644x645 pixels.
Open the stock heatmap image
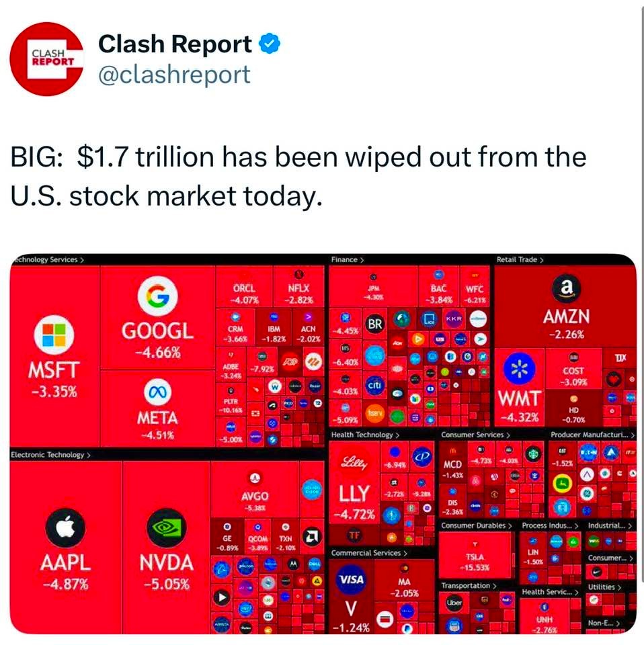[x=323, y=443]
